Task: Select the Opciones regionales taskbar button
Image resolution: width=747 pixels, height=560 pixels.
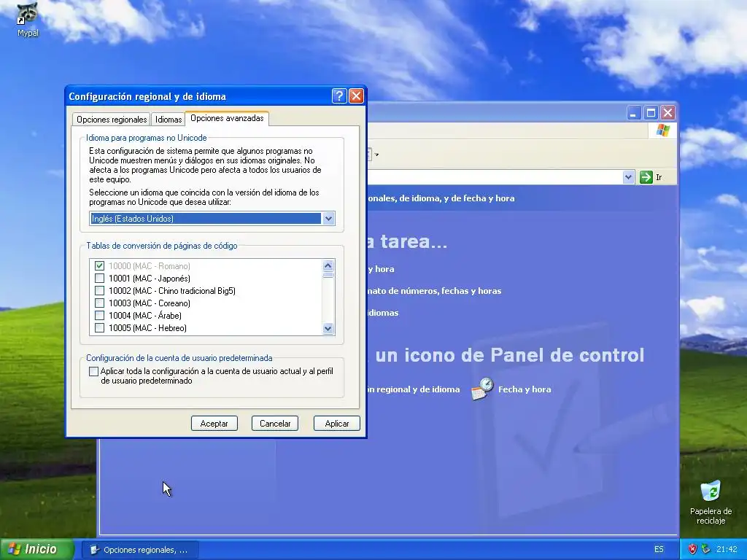Action: point(139,550)
